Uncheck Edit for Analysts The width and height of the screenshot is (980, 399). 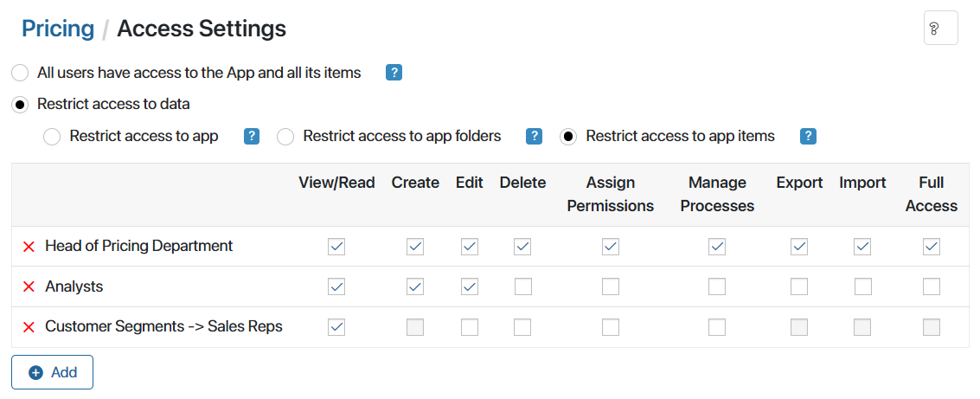point(470,287)
